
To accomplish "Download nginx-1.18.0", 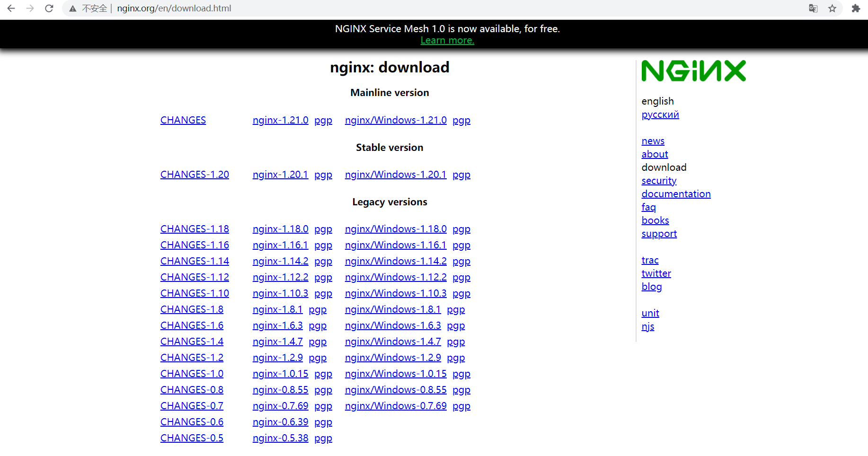I will coord(281,229).
